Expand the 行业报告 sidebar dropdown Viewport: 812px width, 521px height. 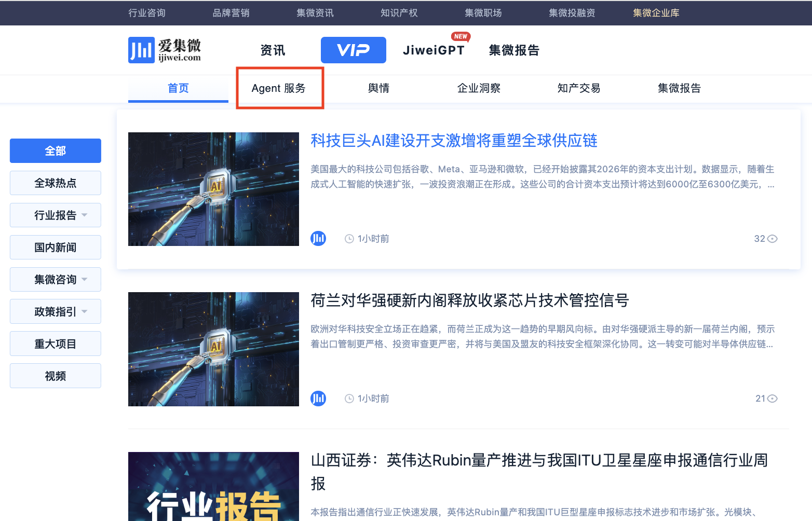pos(85,215)
